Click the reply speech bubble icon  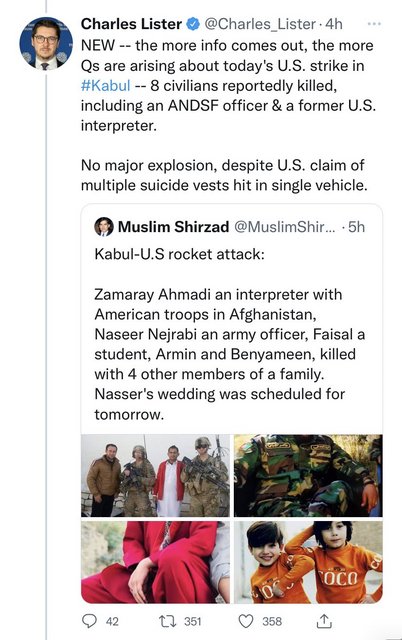[89, 621]
